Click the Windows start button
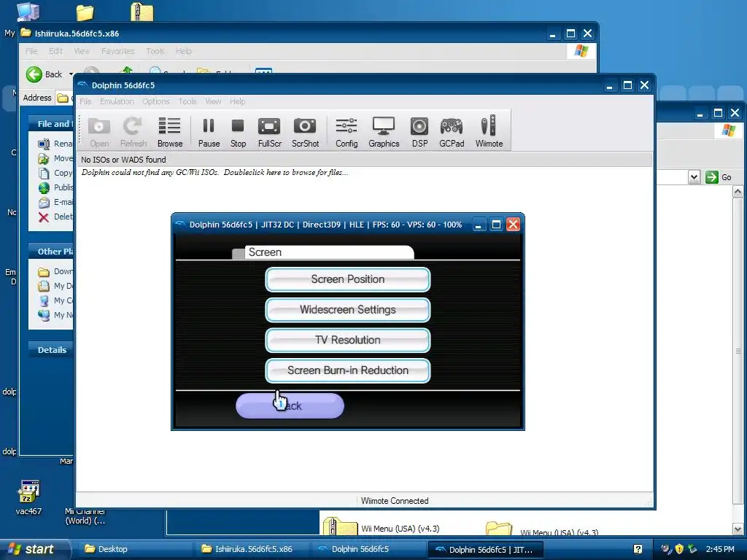This screenshot has height=560, width=747. click(34, 549)
